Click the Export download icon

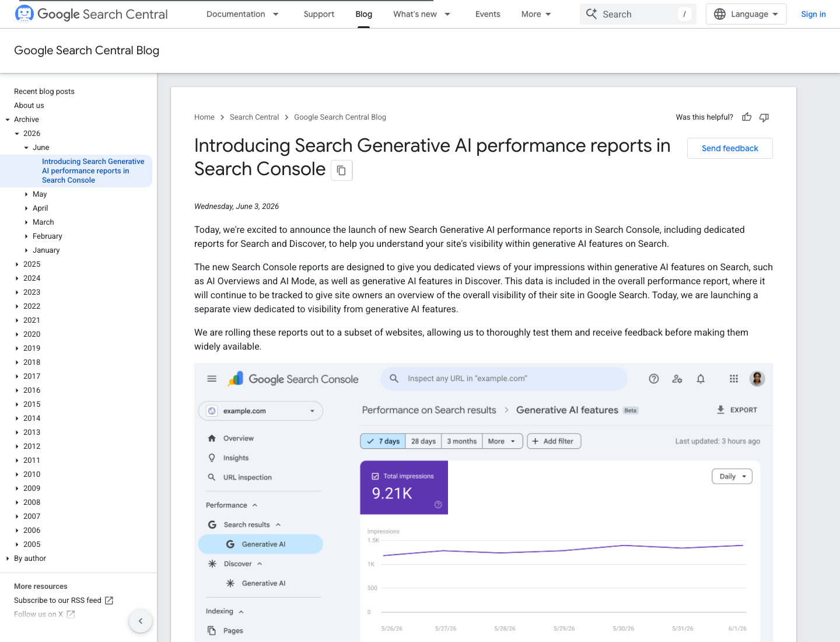(x=721, y=410)
